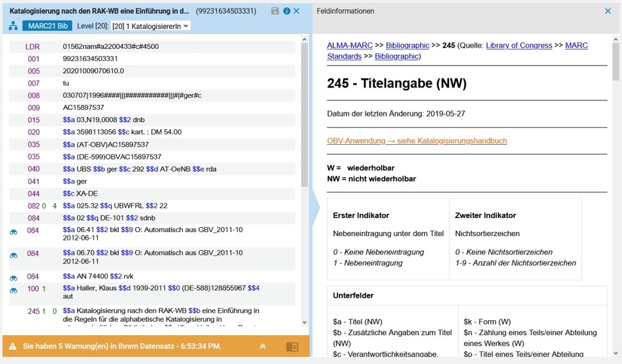Screen dimensions: 622x364
Task: Select the MARC21 Bib tab
Action: point(48,26)
